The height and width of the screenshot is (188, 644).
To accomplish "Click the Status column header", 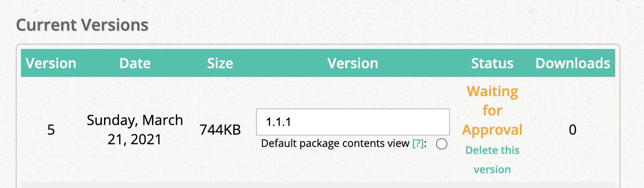I will tap(492, 63).
